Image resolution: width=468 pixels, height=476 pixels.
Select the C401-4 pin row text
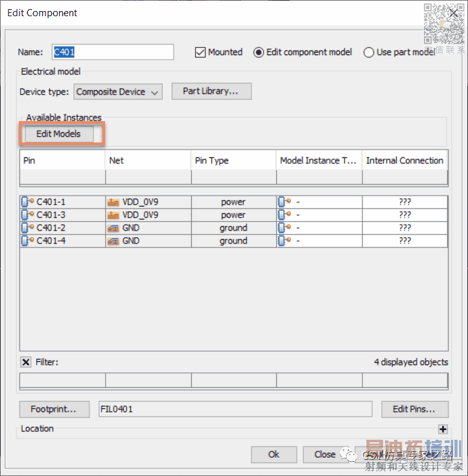51,241
